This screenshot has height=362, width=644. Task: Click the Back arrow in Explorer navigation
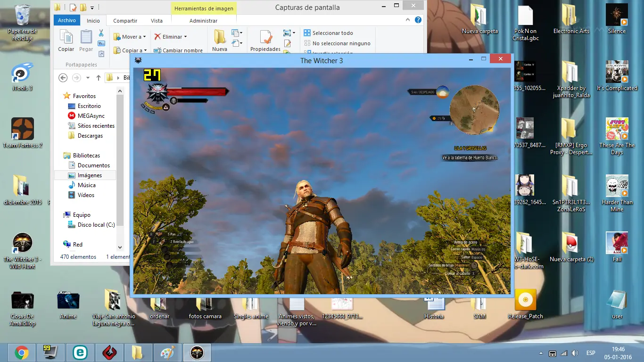click(63, 78)
